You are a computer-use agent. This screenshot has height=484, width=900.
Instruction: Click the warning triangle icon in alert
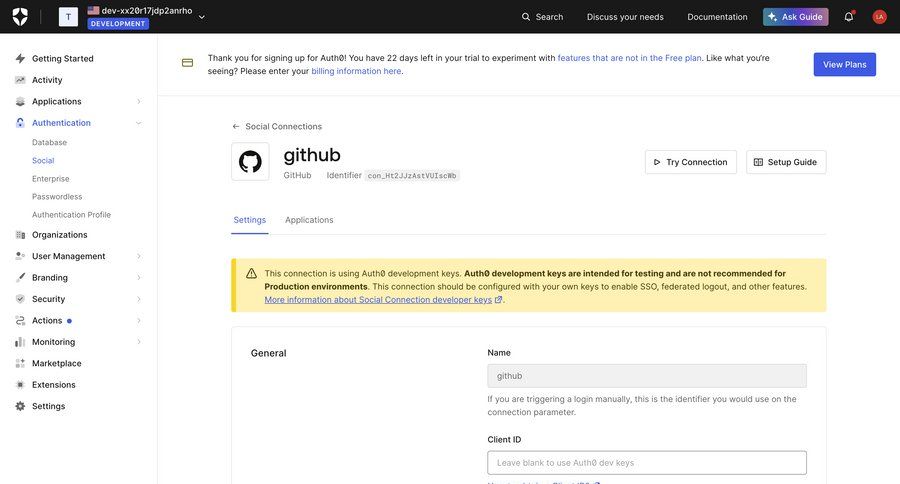tap(251, 273)
